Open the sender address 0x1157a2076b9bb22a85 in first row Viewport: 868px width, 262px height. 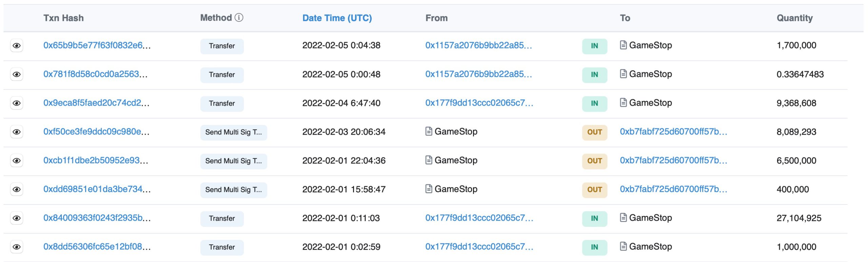[478, 45]
